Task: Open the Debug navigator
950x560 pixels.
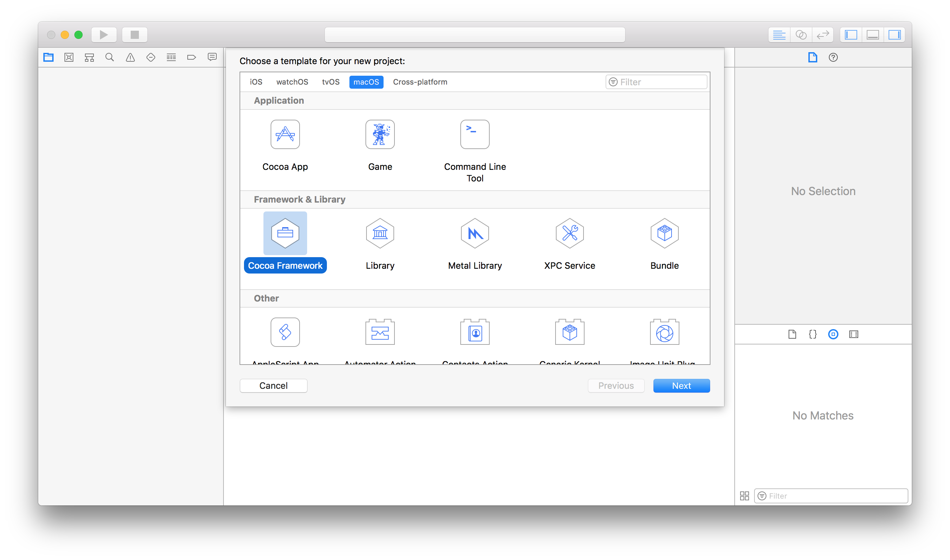Action: point(171,57)
